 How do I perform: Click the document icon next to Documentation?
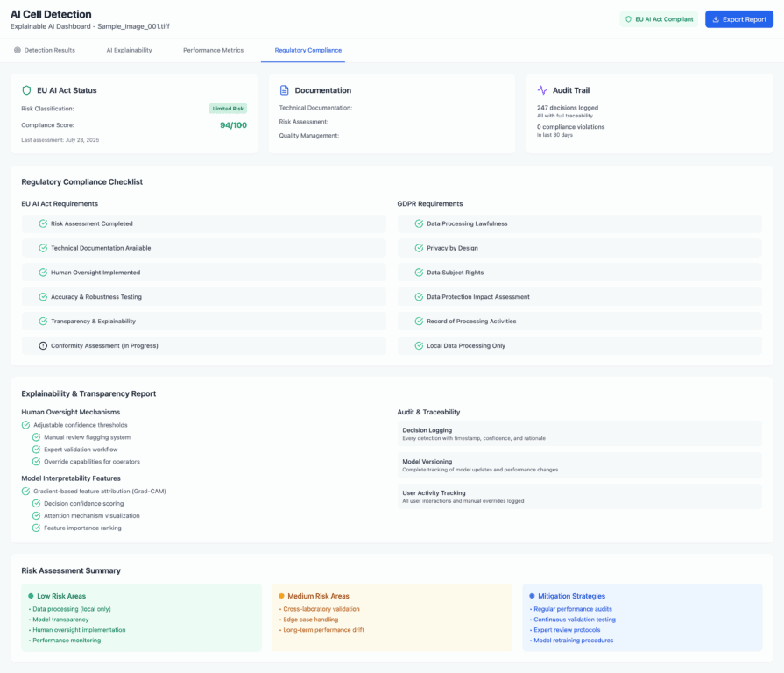tap(285, 90)
